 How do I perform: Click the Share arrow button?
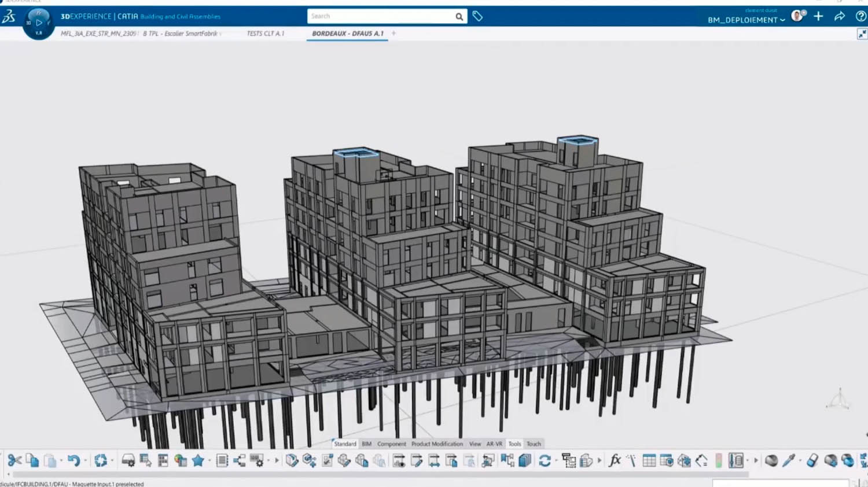click(840, 16)
